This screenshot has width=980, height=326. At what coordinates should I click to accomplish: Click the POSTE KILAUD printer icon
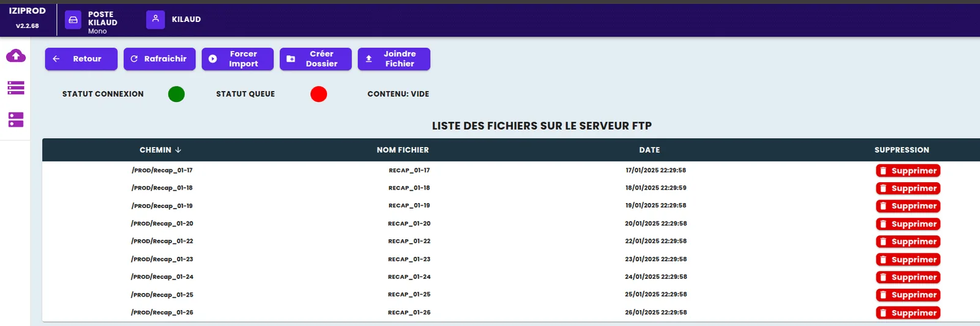pyautogui.click(x=73, y=20)
